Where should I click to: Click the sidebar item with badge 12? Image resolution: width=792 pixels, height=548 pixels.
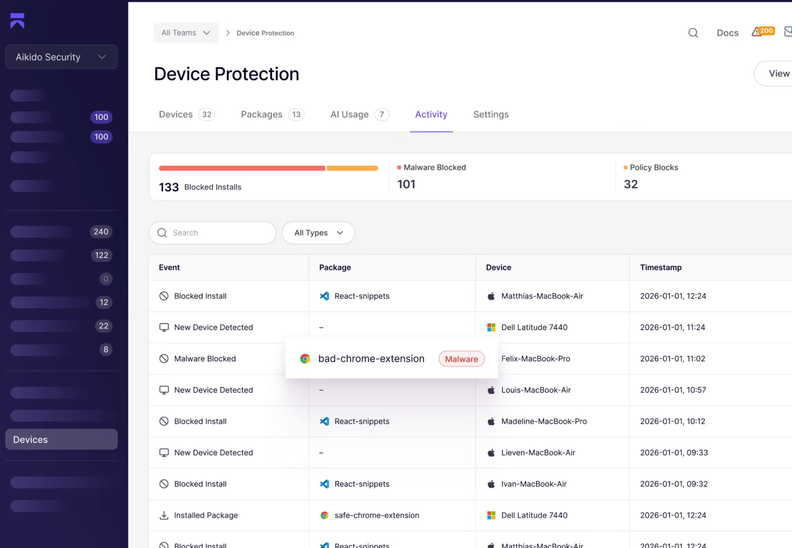coord(61,302)
